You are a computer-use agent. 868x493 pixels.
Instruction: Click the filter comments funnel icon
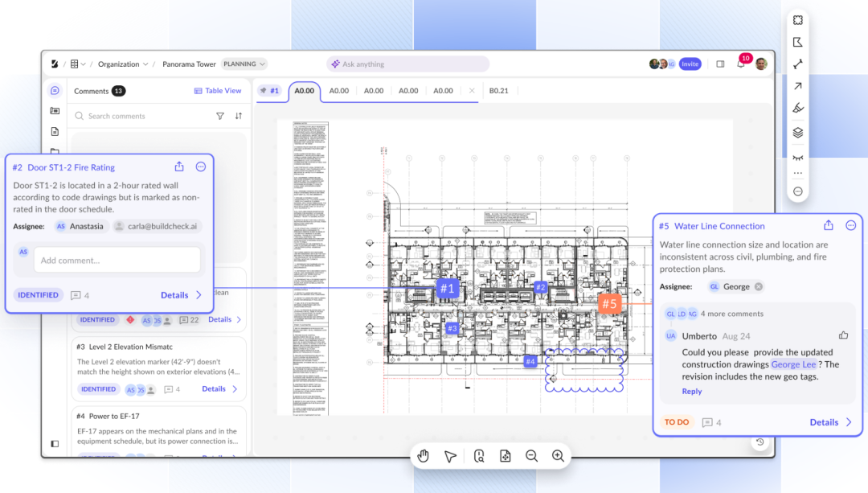[220, 116]
